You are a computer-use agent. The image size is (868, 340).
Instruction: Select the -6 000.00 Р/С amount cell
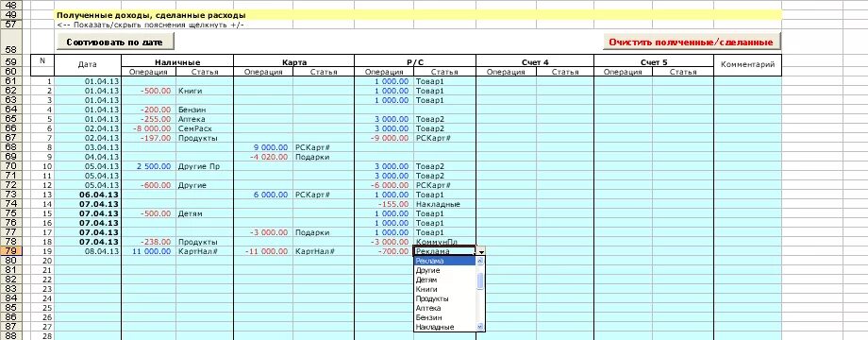(x=384, y=185)
